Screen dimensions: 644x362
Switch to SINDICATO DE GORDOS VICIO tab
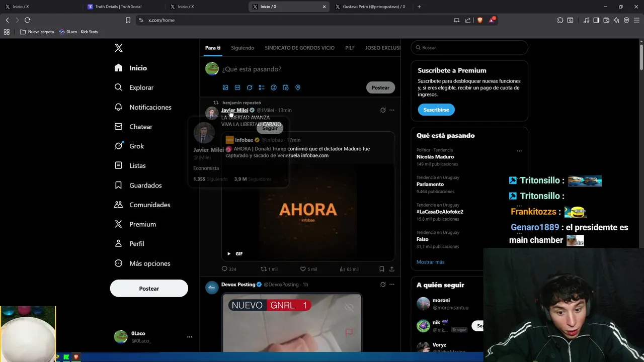(x=299, y=48)
